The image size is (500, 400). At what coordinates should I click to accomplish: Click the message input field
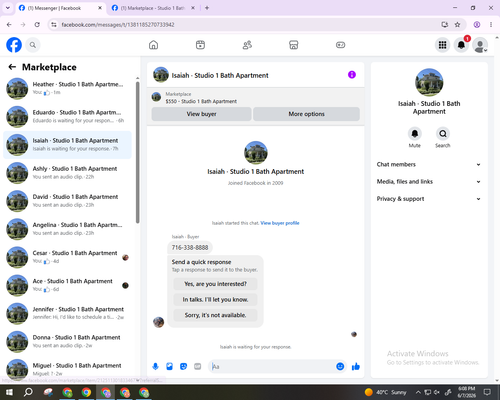click(x=272, y=367)
